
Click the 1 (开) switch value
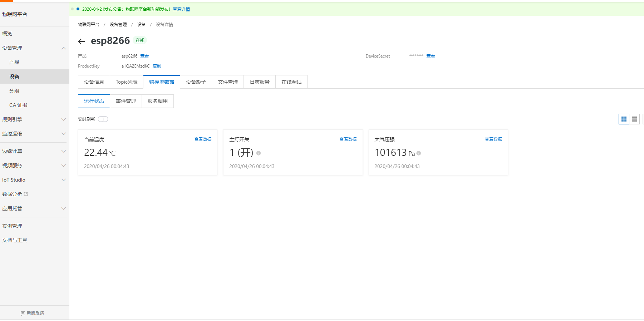pos(241,153)
